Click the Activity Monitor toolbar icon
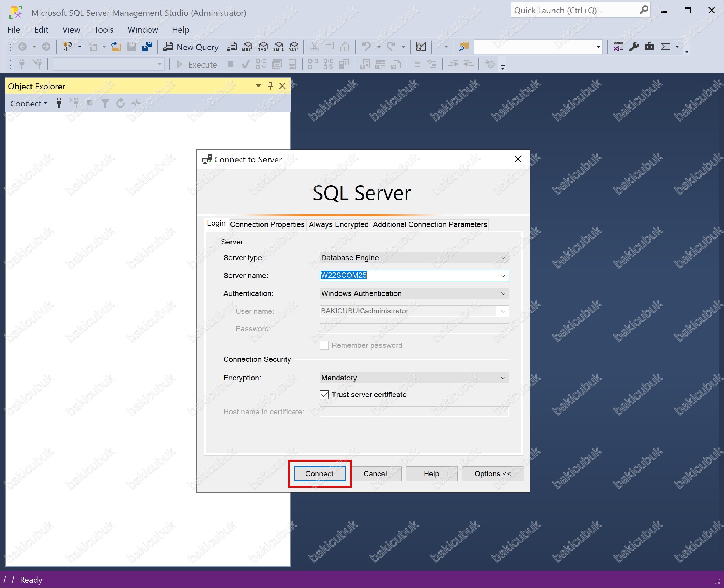This screenshot has width=724, height=588. [421, 47]
